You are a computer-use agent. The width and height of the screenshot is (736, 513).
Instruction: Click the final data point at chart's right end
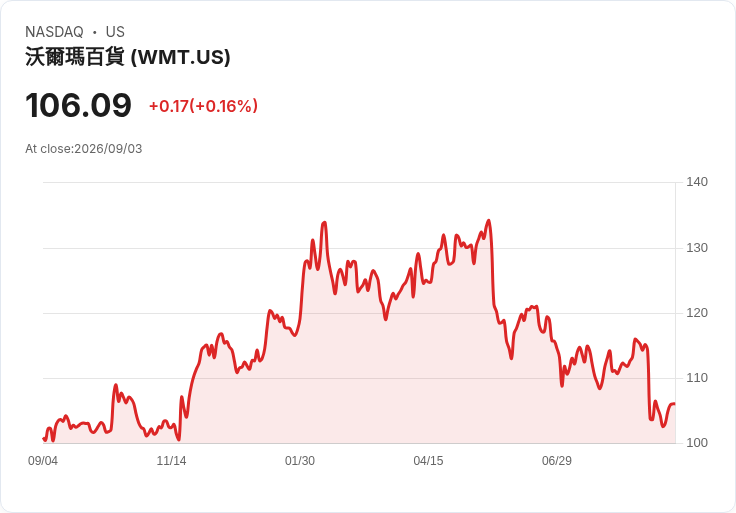[x=675, y=404]
